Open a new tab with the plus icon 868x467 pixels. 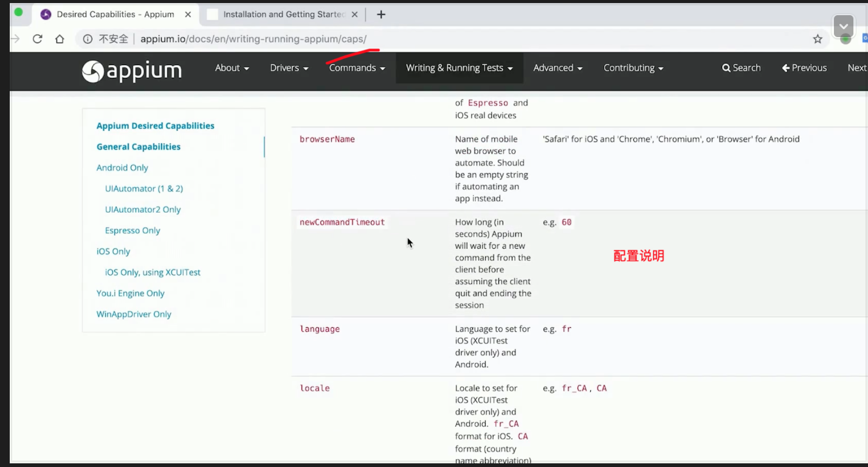pos(381,15)
